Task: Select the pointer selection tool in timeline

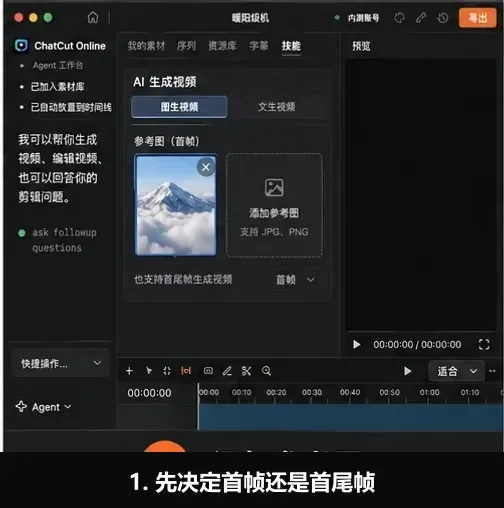Action: point(148,371)
